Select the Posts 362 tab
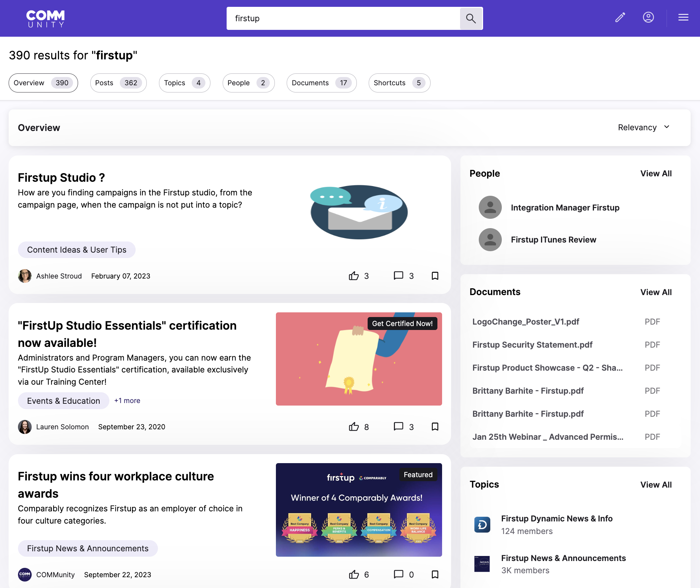The width and height of the screenshot is (700, 588). coord(118,83)
